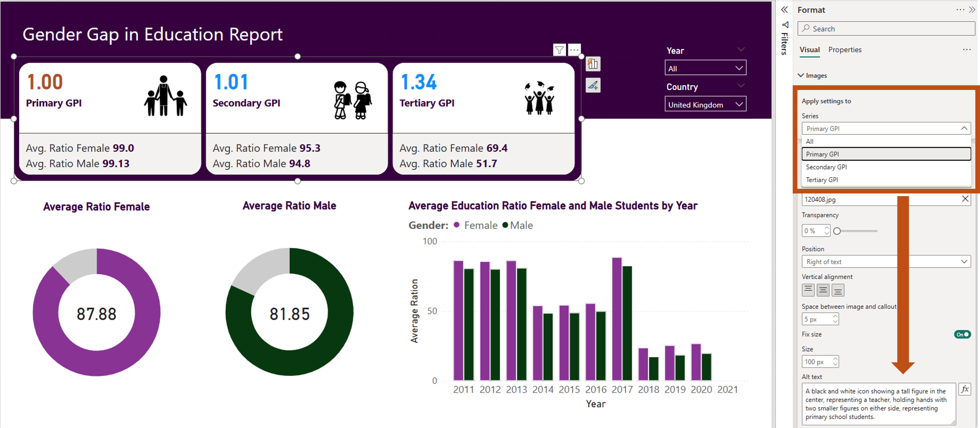Select the Primary GPI card value 1.00
The height and width of the screenshot is (428, 980).
(45, 82)
